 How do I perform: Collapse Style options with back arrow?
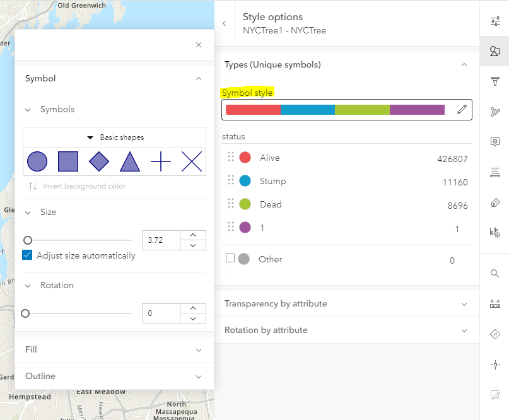pyautogui.click(x=225, y=21)
